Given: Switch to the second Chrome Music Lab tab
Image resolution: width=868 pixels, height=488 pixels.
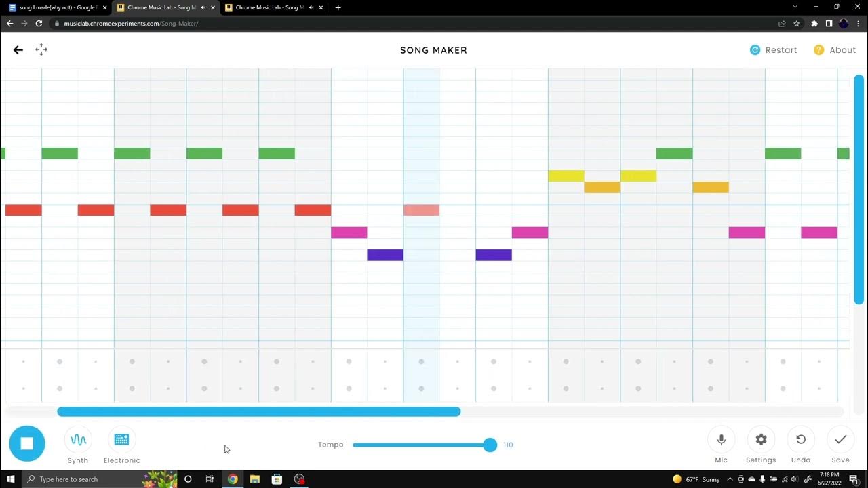Looking at the screenshot, I should click(274, 7).
